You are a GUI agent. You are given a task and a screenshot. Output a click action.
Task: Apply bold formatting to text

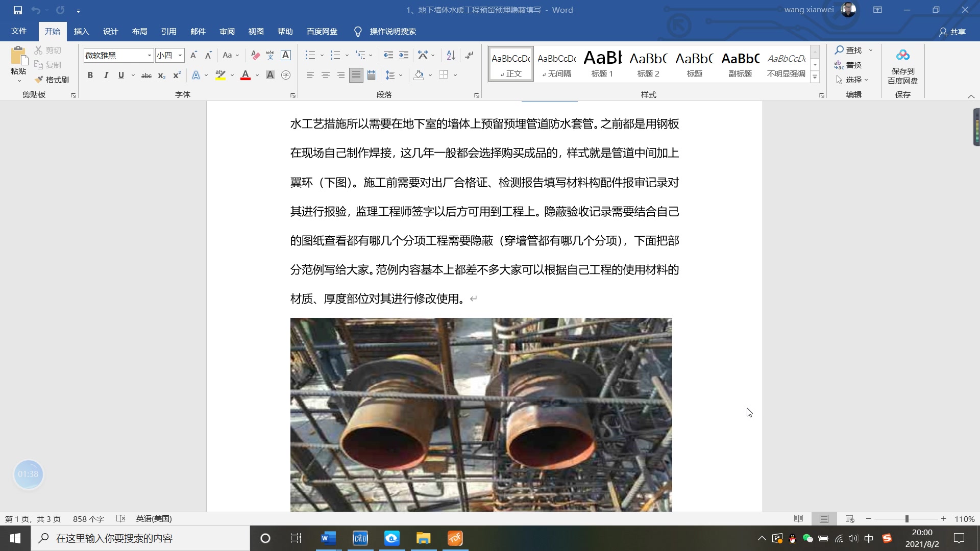click(90, 75)
